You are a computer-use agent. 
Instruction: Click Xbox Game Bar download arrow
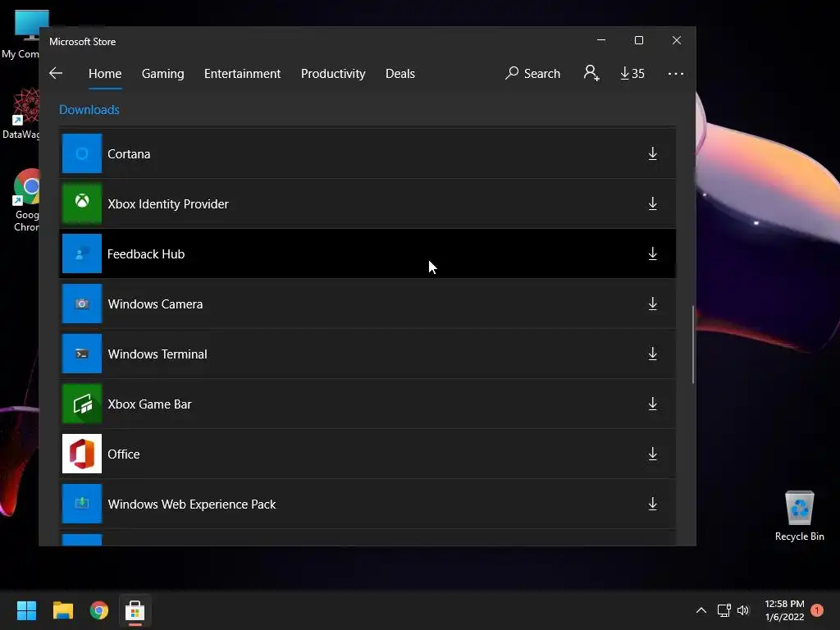(x=652, y=404)
